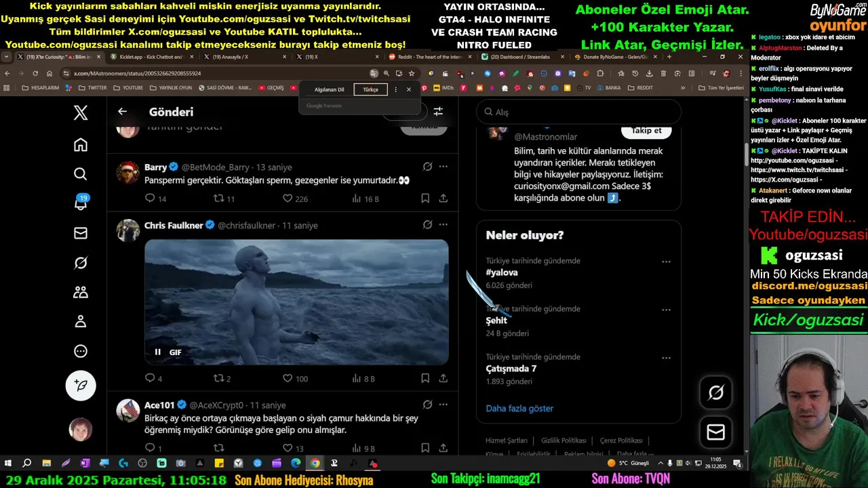Select Algılanan Dil in translate popup
Image resolution: width=868 pixels, height=488 pixels.
[x=329, y=89]
